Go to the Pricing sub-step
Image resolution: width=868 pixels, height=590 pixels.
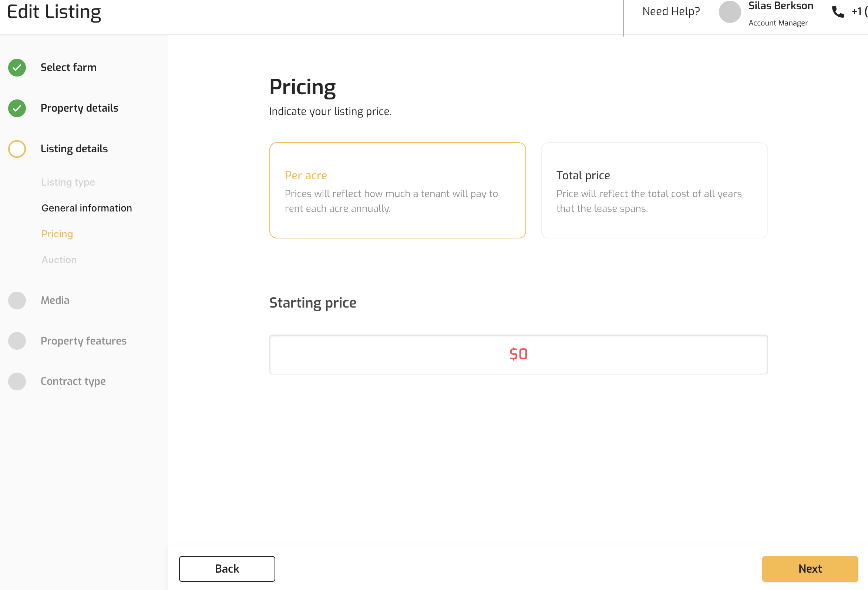[x=57, y=234]
